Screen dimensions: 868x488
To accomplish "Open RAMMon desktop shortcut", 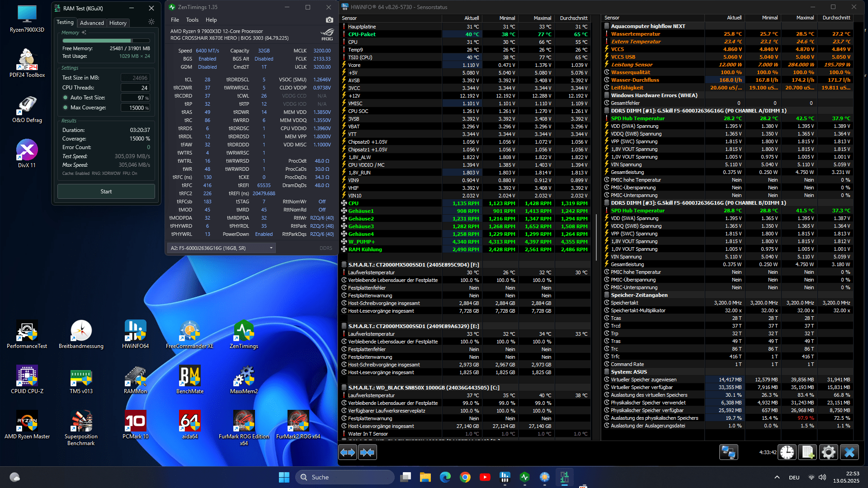I will point(136,380).
